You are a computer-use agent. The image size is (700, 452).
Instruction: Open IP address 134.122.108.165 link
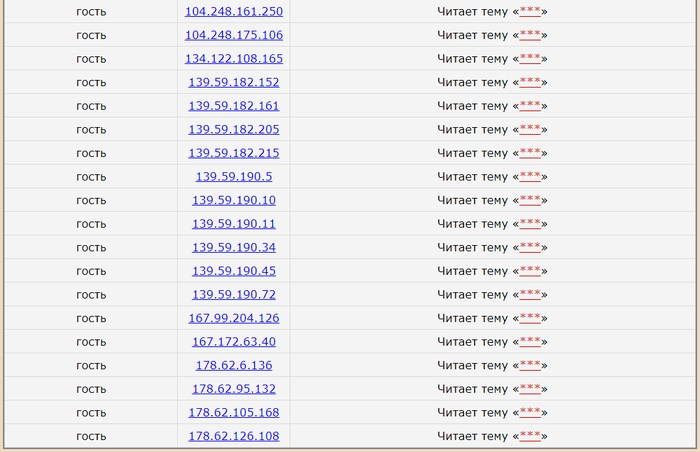(234, 59)
